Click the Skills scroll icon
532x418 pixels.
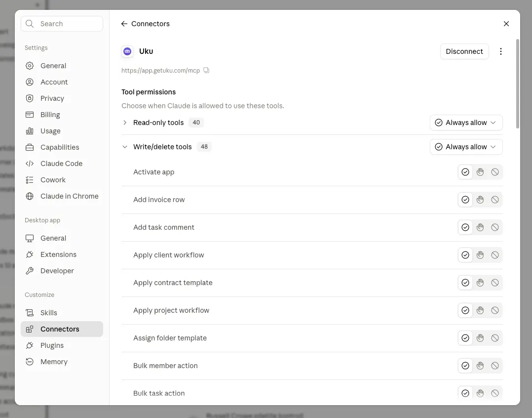30,313
